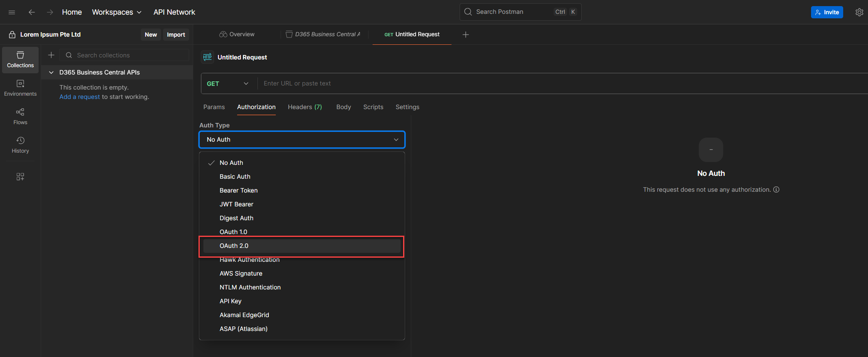Screen dimensions: 868x357
Task: Open the settings gear icon
Action: click(x=859, y=12)
